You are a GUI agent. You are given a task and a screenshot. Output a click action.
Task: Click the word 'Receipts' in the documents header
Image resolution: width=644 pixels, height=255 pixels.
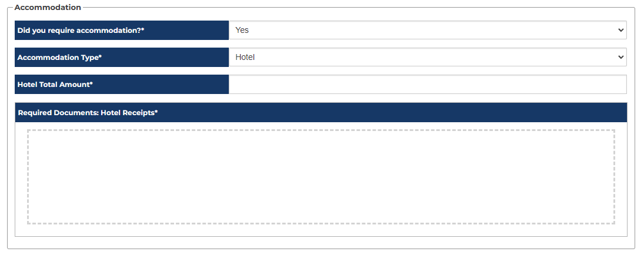[x=138, y=112]
